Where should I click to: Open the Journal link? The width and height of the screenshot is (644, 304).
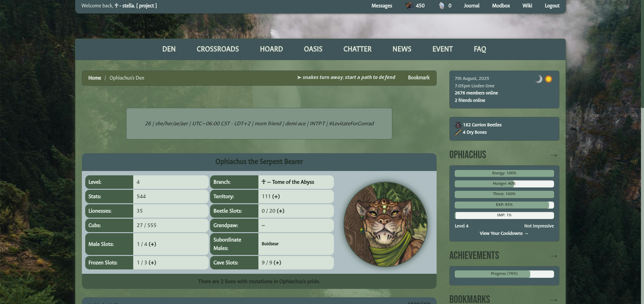point(472,6)
